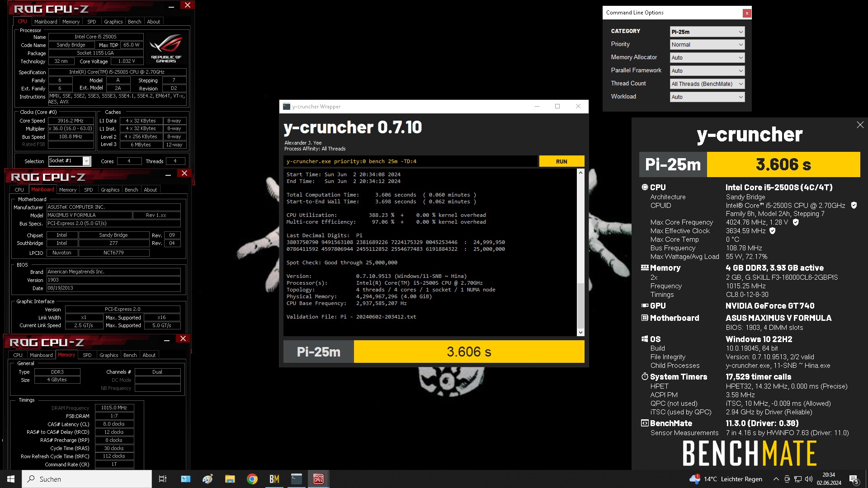Open the network icon in system tray
868x488 pixels.
point(798,479)
